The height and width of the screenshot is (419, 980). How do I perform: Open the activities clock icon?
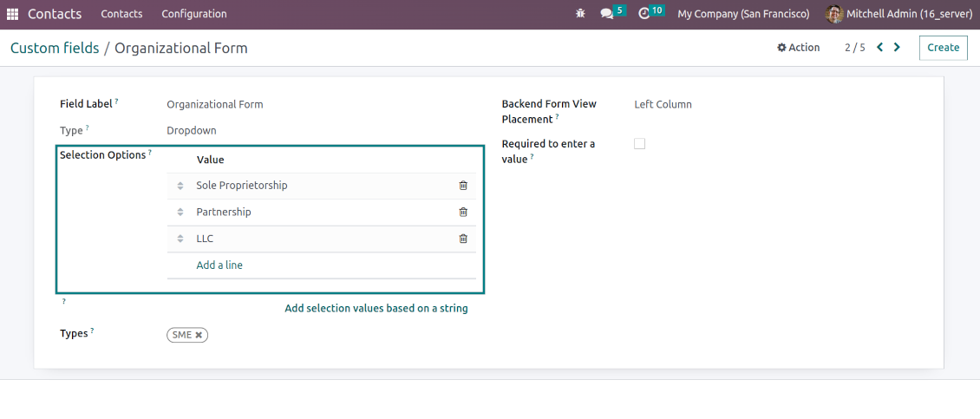(x=644, y=14)
